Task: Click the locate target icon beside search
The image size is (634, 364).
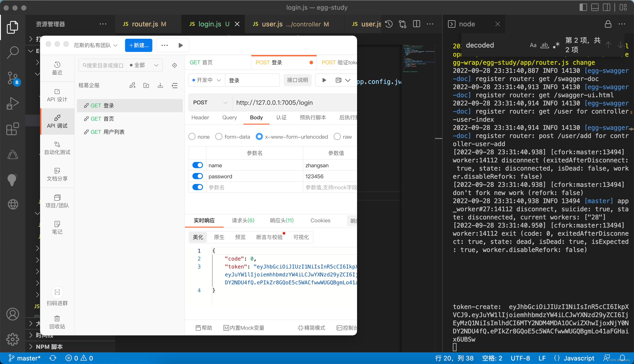Action: [x=175, y=65]
